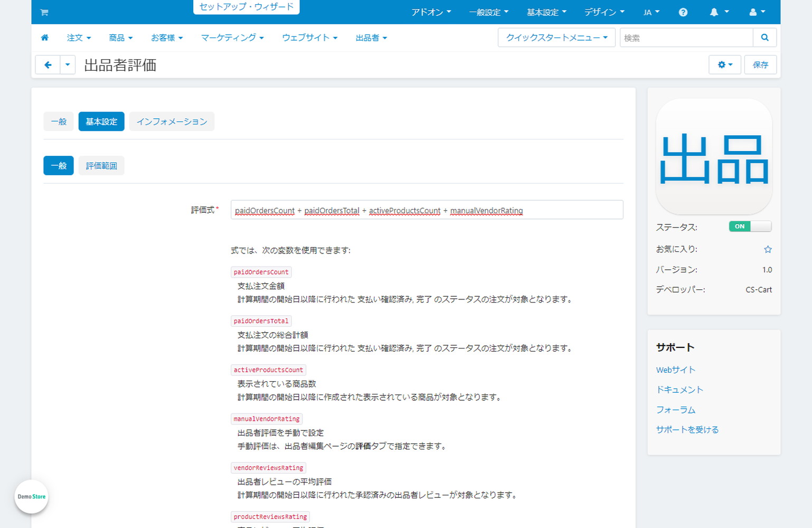Click the paidOrdersCount variable tag

[261, 272]
